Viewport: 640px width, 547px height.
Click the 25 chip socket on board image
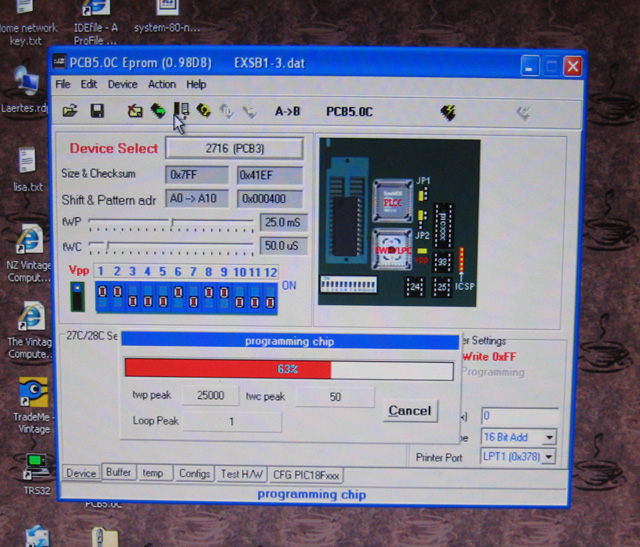(x=442, y=287)
